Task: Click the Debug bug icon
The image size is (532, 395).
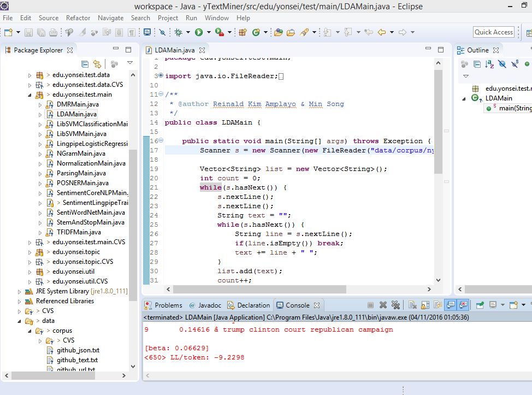Action: coord(179,33)
